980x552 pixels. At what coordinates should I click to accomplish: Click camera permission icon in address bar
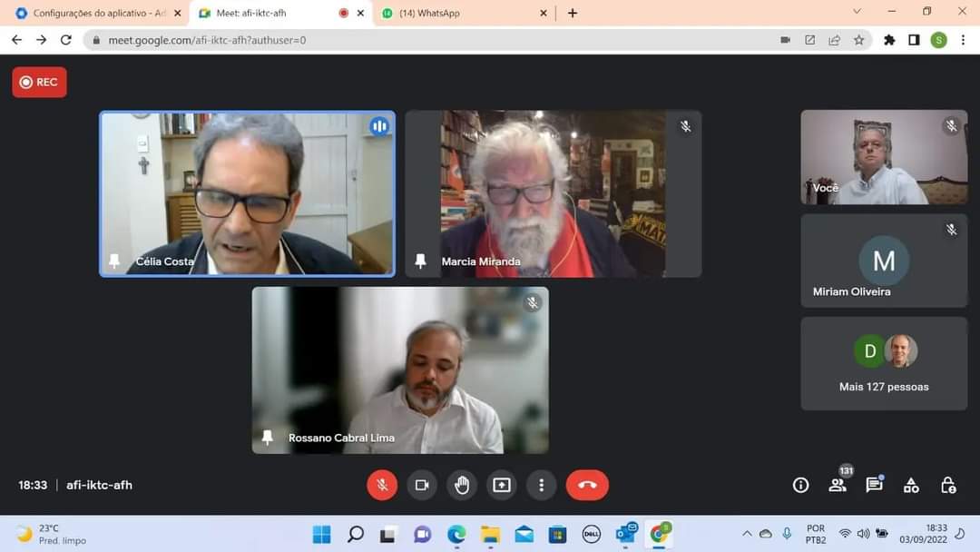[786, 40]
